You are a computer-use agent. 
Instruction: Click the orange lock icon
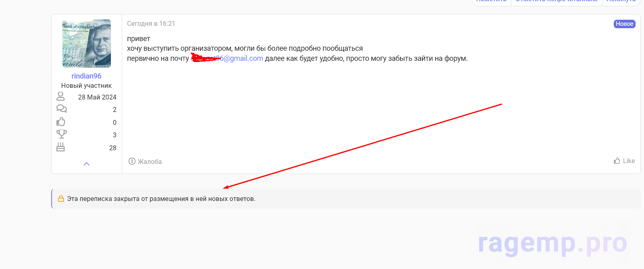coord(61,199)
